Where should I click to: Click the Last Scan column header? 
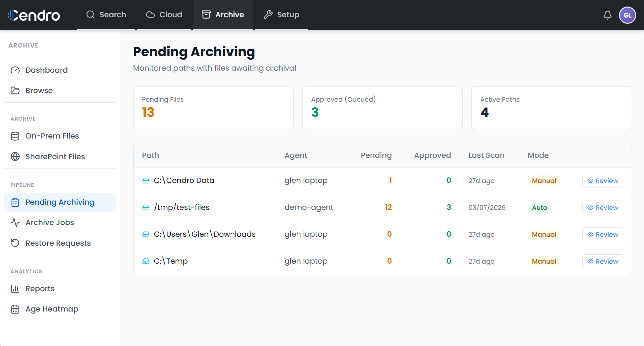[486, 155]
